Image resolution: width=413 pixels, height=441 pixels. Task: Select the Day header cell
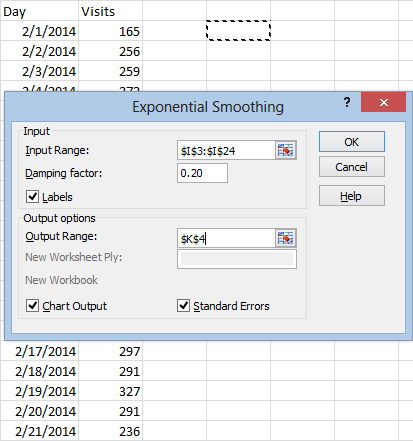coord(40,11)
